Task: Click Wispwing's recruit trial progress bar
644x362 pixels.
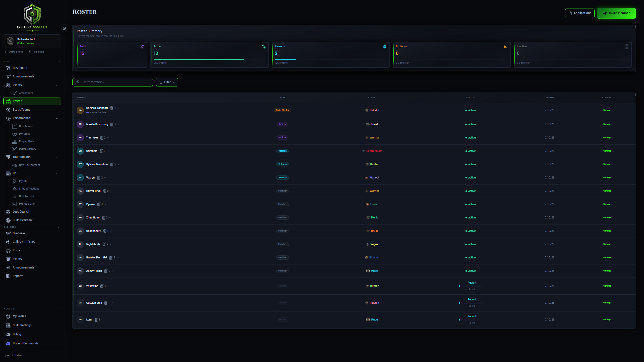Action: tap(472, 286)
